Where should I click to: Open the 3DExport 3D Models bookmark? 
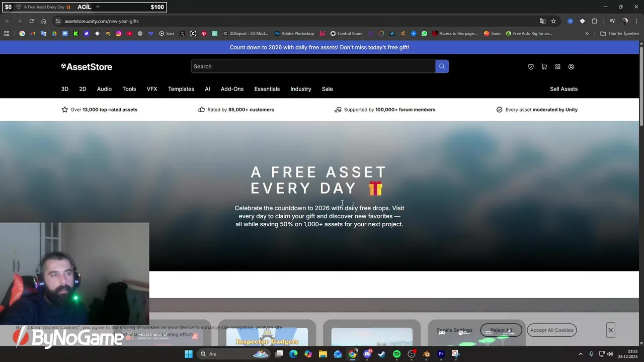click(246, 34)
